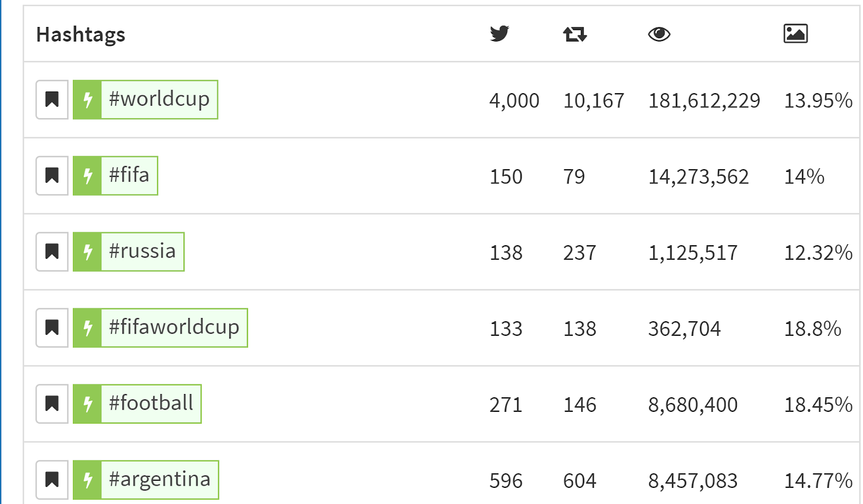The width and height of the screenshot is (863, 504).
Task: Click lightning bolt icon beside #russia
Action: (87, 252)
